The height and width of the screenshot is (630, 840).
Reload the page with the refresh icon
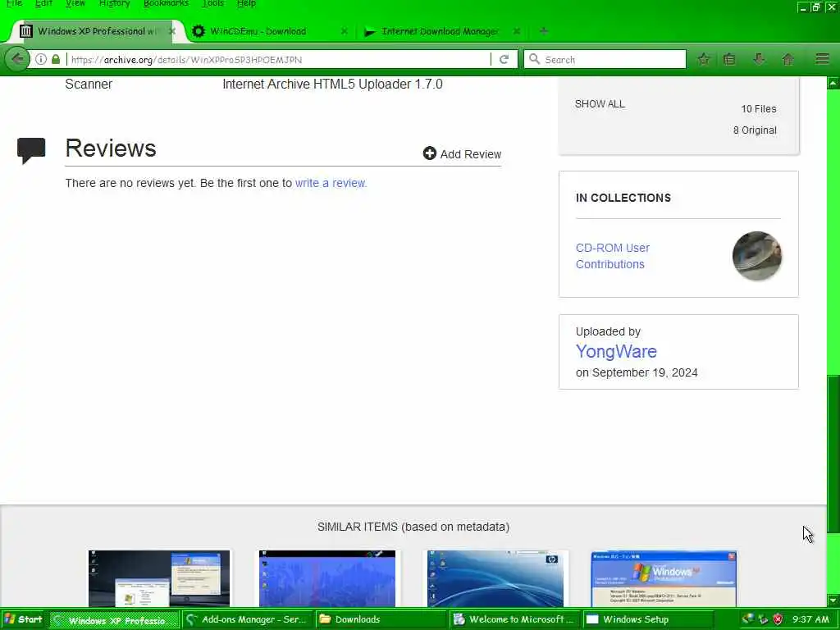click(504, 59)
